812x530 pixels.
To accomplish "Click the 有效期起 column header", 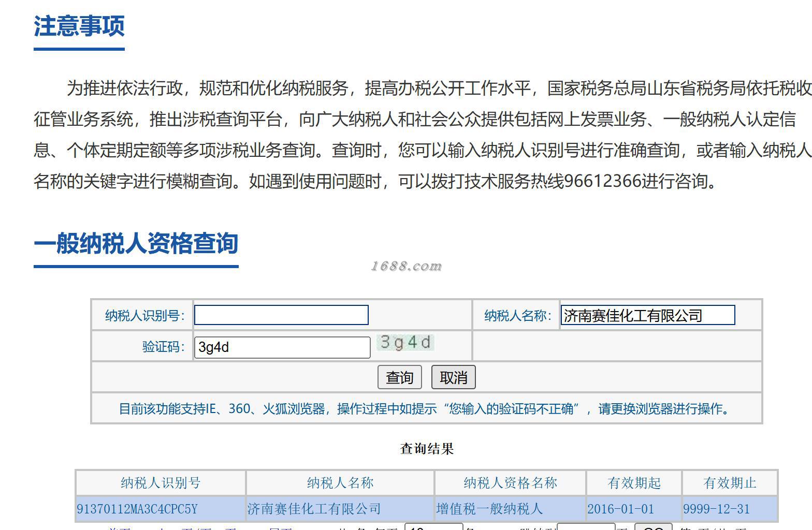I will pos(634,483).
